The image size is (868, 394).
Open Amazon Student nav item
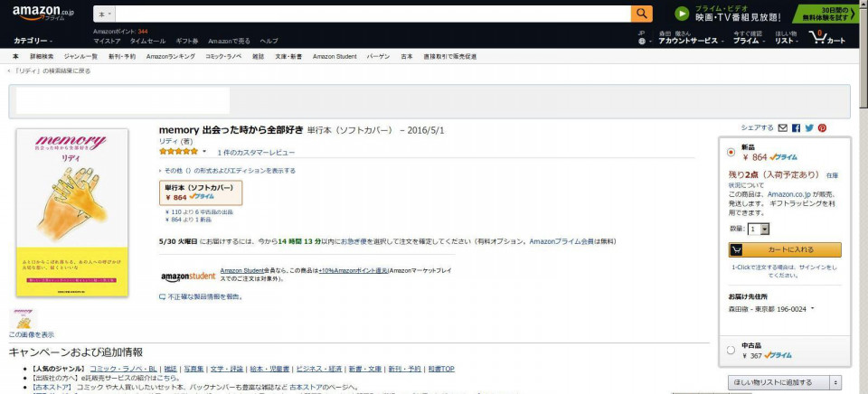(x=335, y=56)
